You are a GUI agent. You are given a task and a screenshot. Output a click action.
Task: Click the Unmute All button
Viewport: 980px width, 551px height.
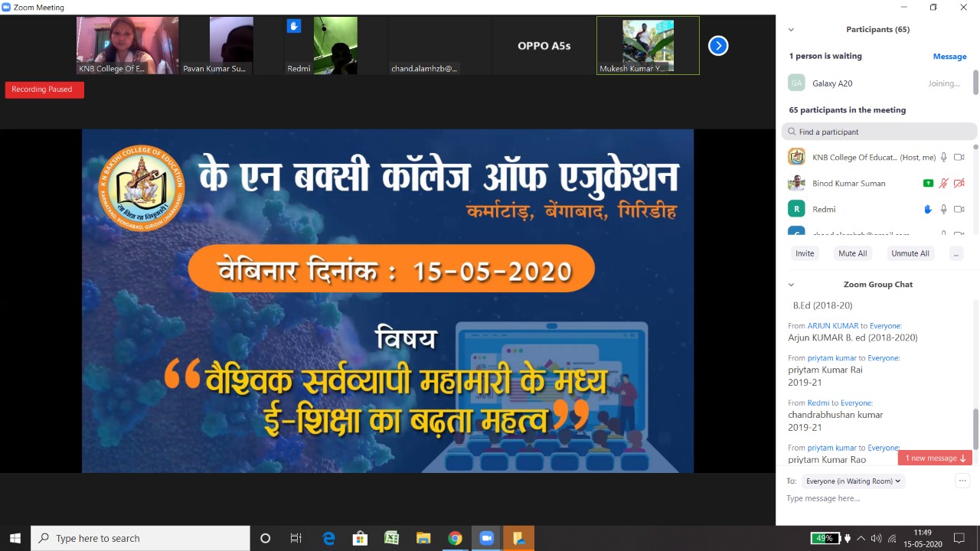[910, 253]
